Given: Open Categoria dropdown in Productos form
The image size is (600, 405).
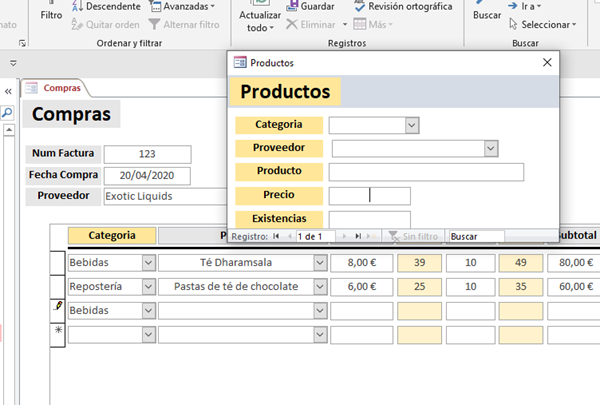Looking at the screenshot, I should click(x=411, y=125).
